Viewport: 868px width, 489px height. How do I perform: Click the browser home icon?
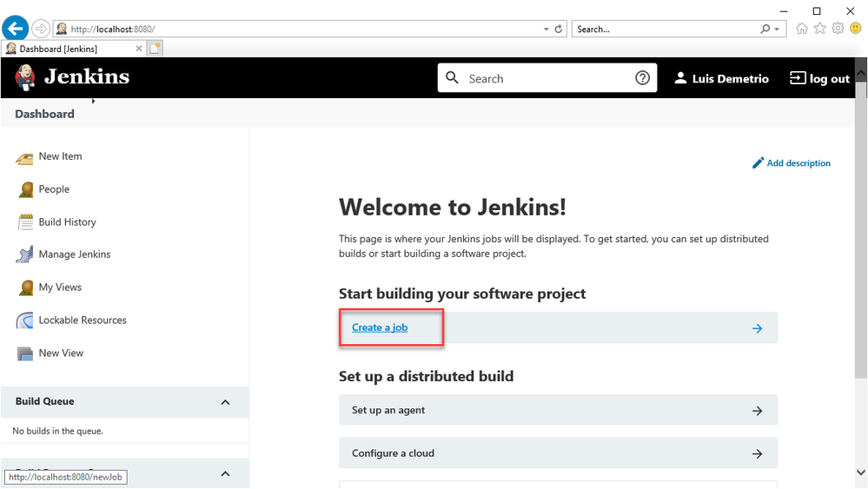coord(802,28)
